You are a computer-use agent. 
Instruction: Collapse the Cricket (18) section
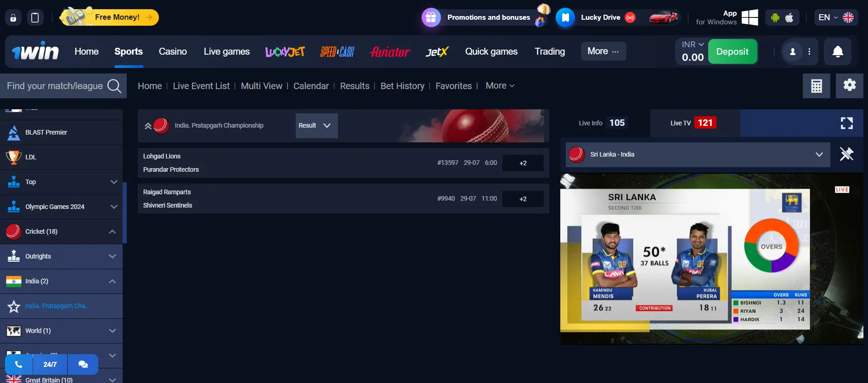(61, 231)
